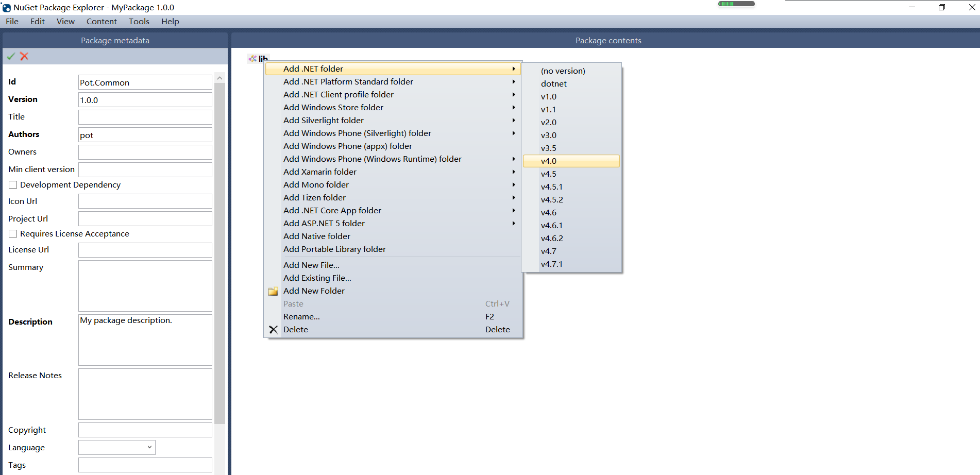Click the Icon Url input field
980x475 pixels.
point(145,201)
